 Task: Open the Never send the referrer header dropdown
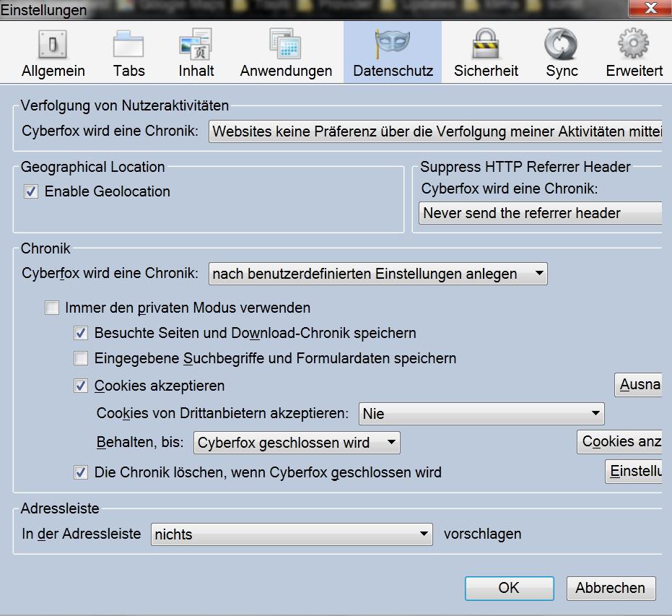[x=541, y=213]
